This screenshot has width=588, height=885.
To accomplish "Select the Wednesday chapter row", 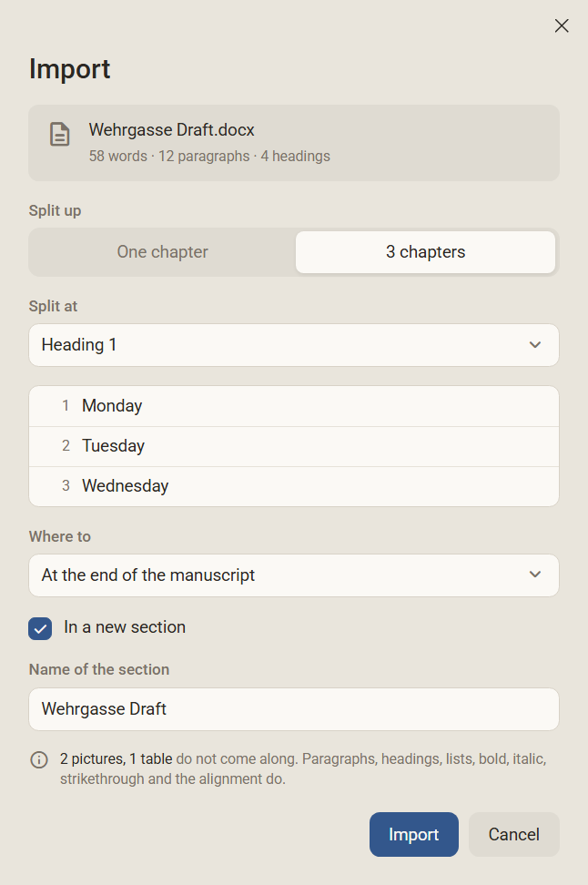I will pos(294,486).
